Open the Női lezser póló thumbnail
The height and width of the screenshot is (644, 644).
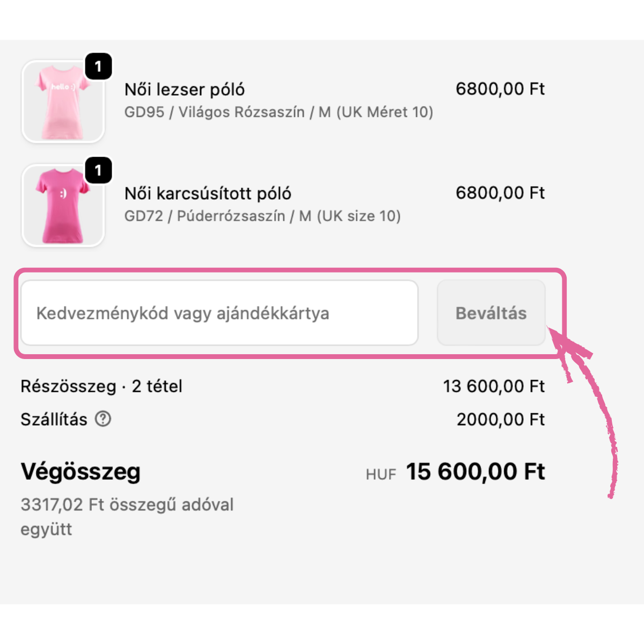[x=63, y=102]
